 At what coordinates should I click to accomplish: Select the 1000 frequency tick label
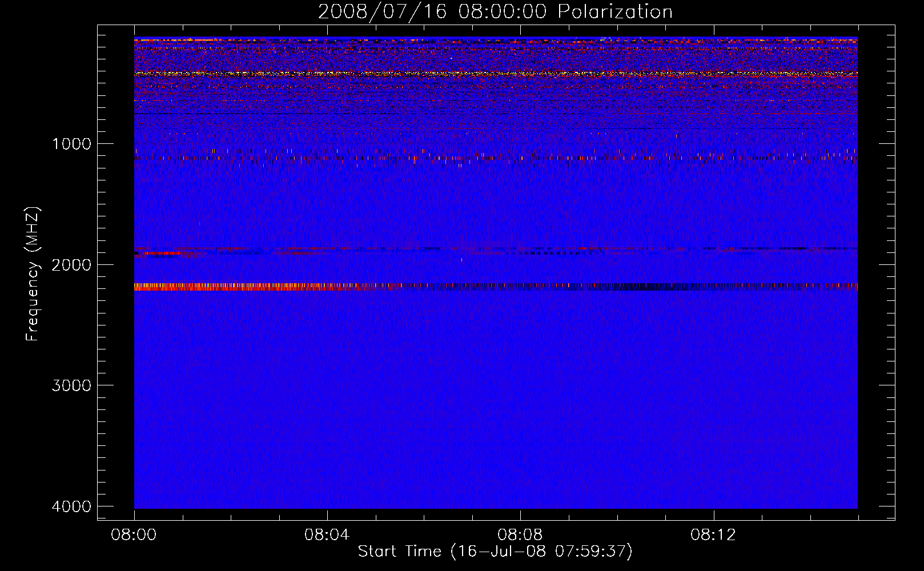[71, 144]
